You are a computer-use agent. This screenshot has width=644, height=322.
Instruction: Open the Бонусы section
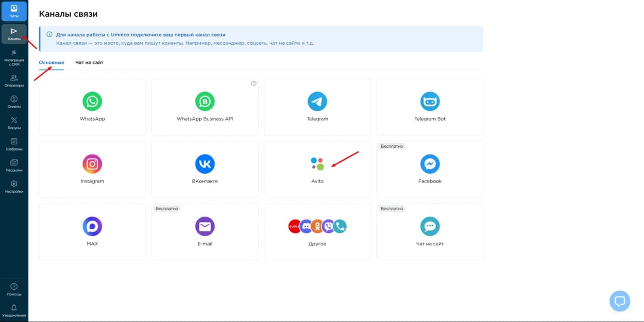tap(14, 123)
